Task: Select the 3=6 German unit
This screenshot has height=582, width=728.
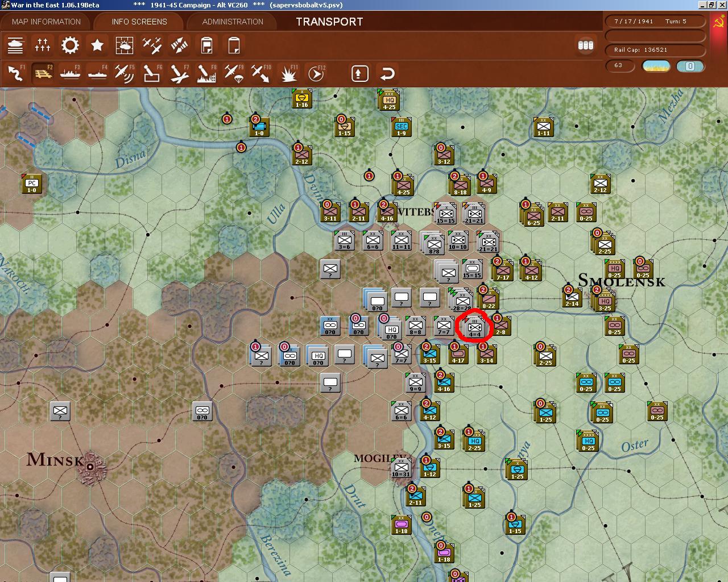Action: tap(345, 241)
